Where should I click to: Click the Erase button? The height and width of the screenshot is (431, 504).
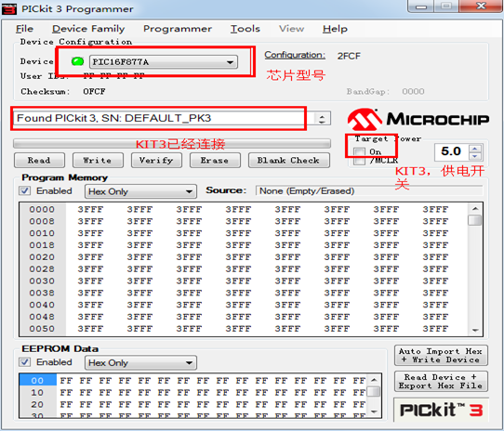(x=215, y=161)
